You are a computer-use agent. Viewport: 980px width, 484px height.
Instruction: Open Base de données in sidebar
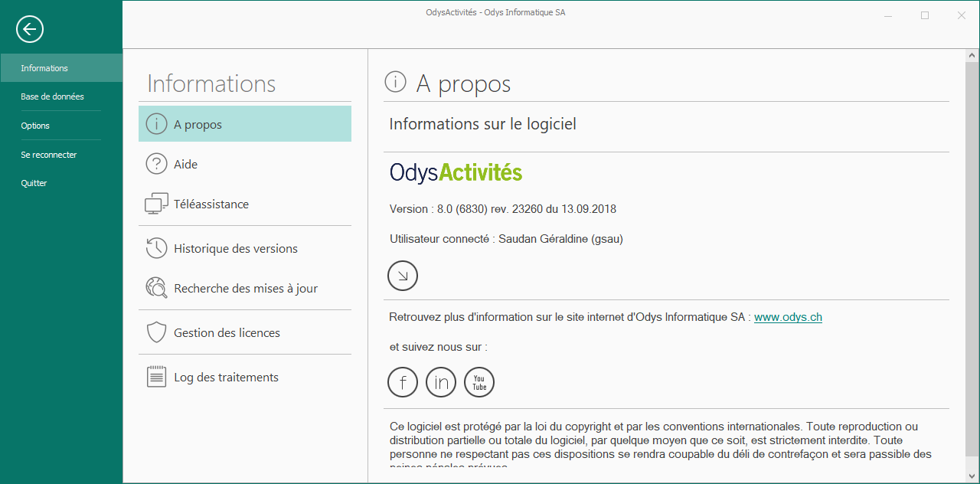[x=61, y=96]
